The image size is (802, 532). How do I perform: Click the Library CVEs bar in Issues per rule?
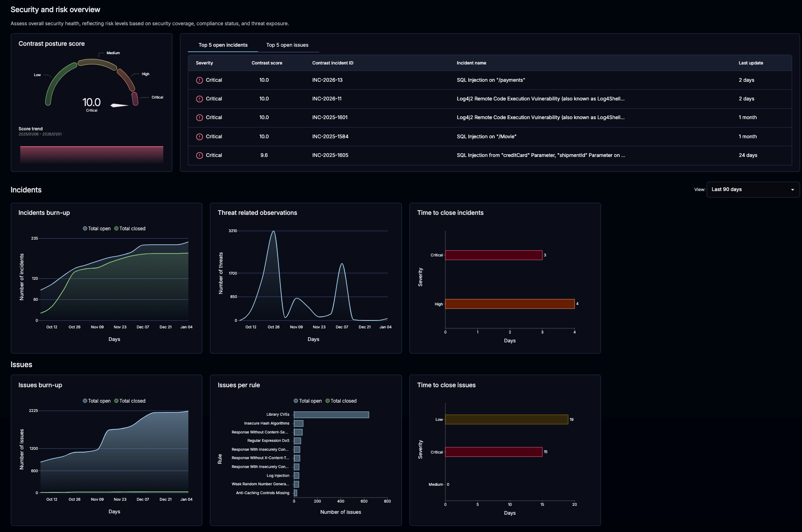330,414
